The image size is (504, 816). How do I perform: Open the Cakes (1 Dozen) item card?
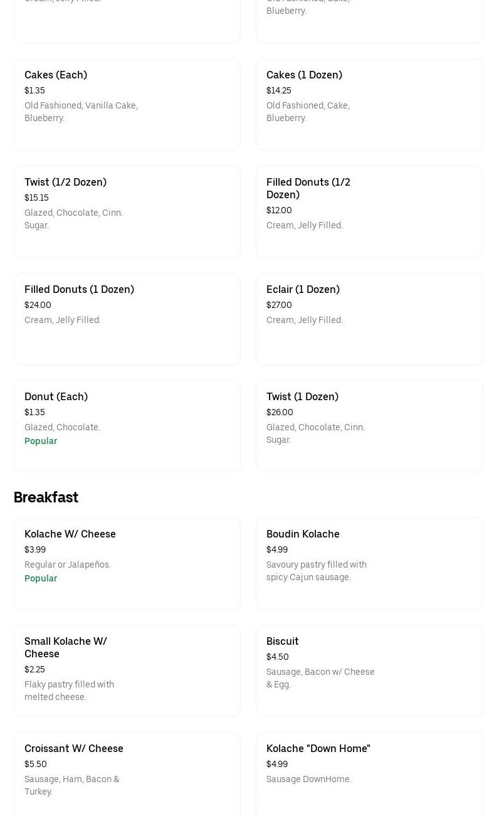[x=369, y=104]
